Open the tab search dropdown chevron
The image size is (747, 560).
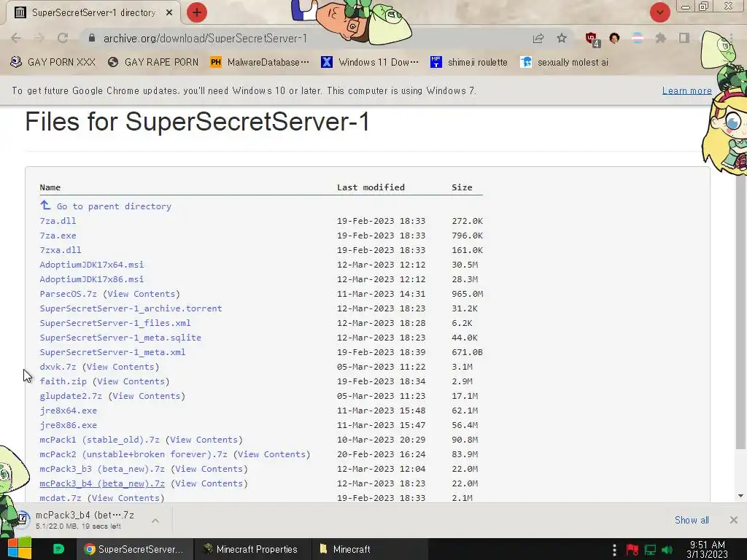pyautogui.click(x=659, y=13)
